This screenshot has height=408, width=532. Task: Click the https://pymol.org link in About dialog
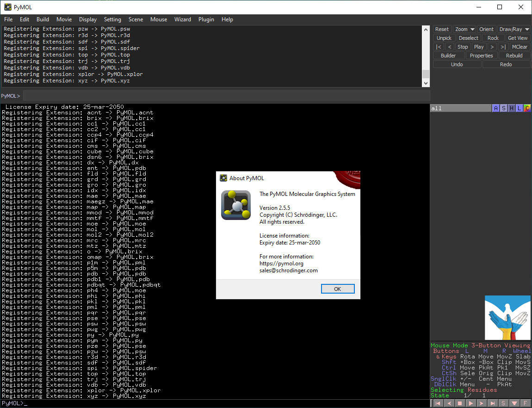coord(281,264)
